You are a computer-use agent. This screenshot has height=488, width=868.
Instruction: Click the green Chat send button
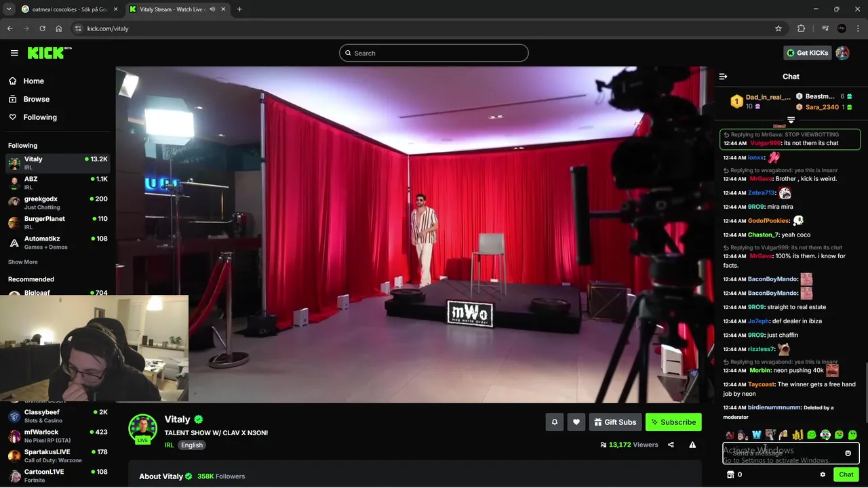click(x=846, y=474)
